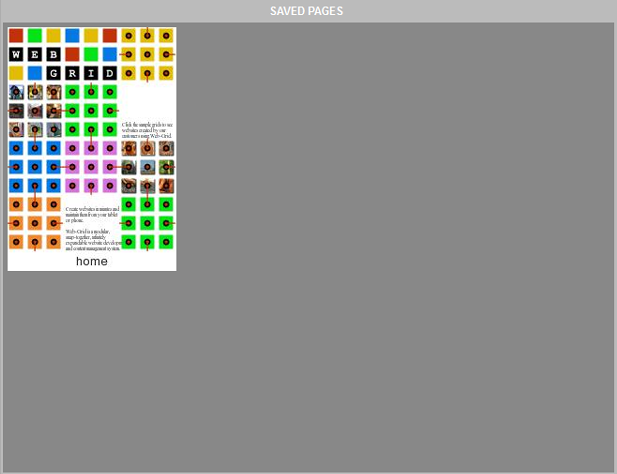617x474 pixels.
Task: Click the top-left red square in thumbnail
Action: coord(16,35)
